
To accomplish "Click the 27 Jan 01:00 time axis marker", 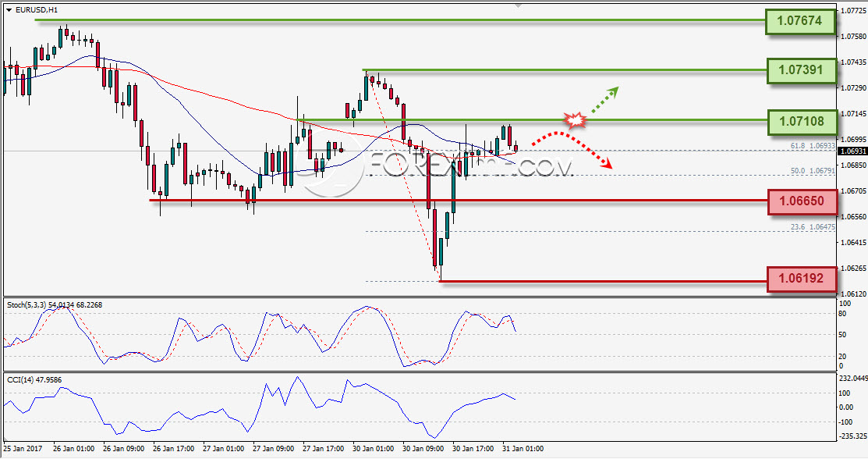I will (223, 449).
